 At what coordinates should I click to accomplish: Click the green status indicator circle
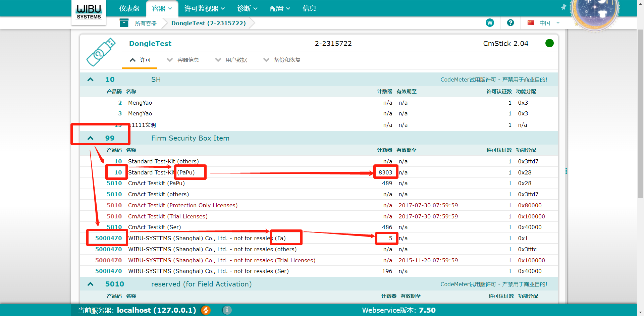[549, 43]
